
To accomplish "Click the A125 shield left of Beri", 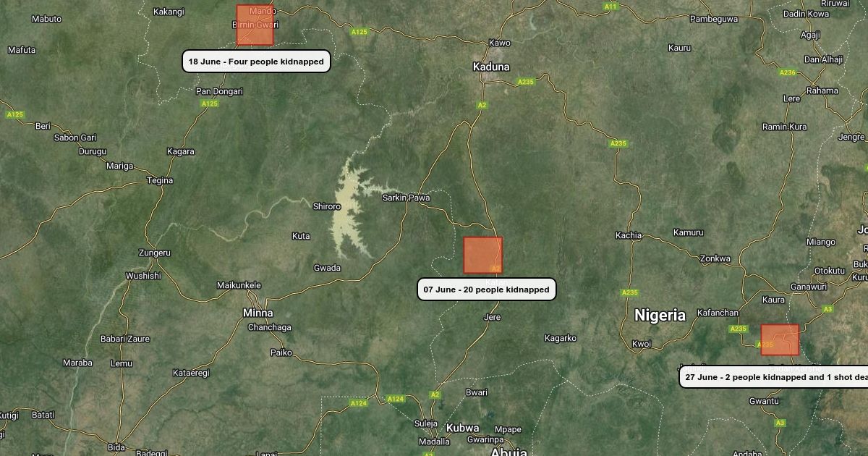I will (x=14, y=114).
